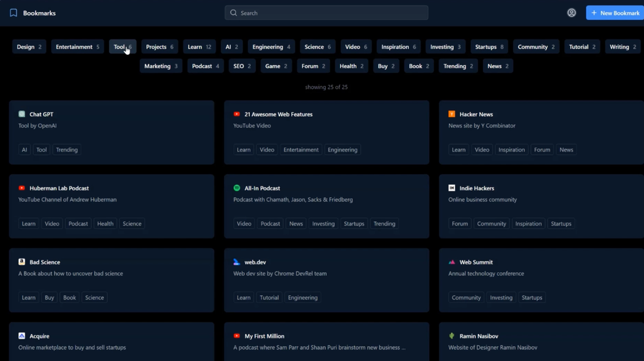644x361 pixels.
Task: Click the Huberman Lab Podcast YouTube icon
Action: [x=22, y=188]
